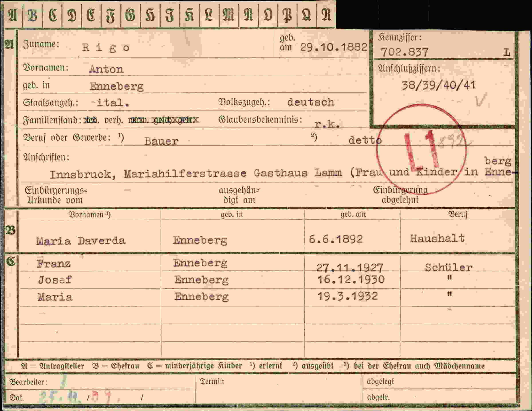This screenshot has width=532, height=411.
Task: Pick the letter P index tab
Action: (288, 15)
